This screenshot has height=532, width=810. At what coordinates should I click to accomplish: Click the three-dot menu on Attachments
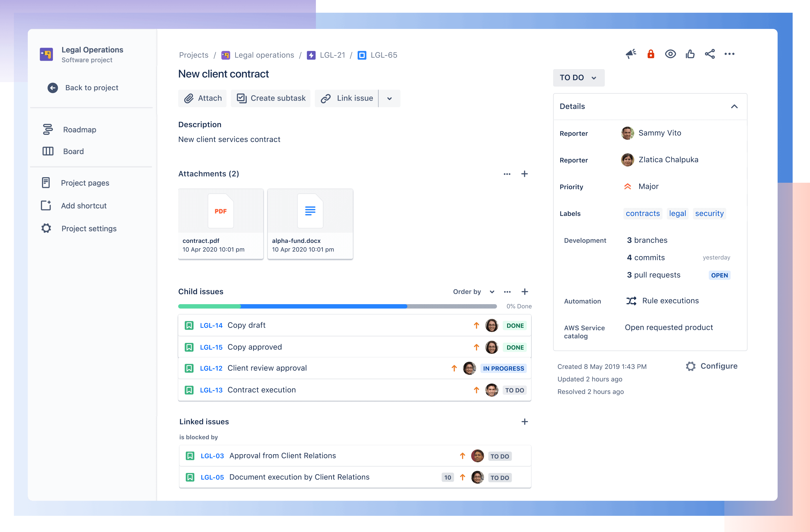coord(506,173)
